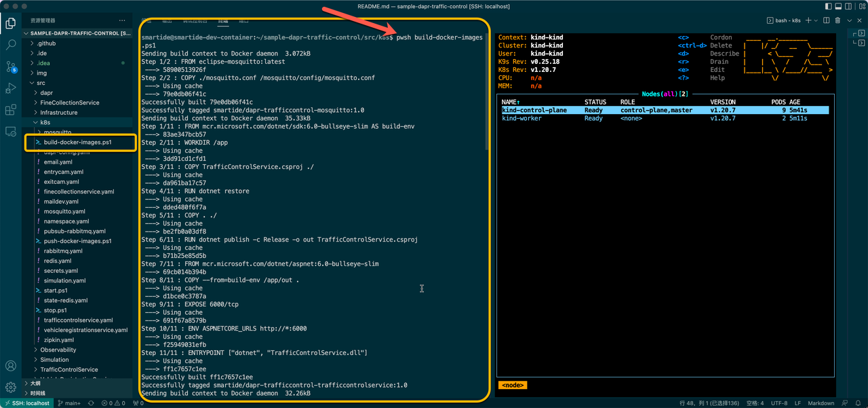Open namespace.yaml file
868x408 pixels.
click(x=77, y=221)
